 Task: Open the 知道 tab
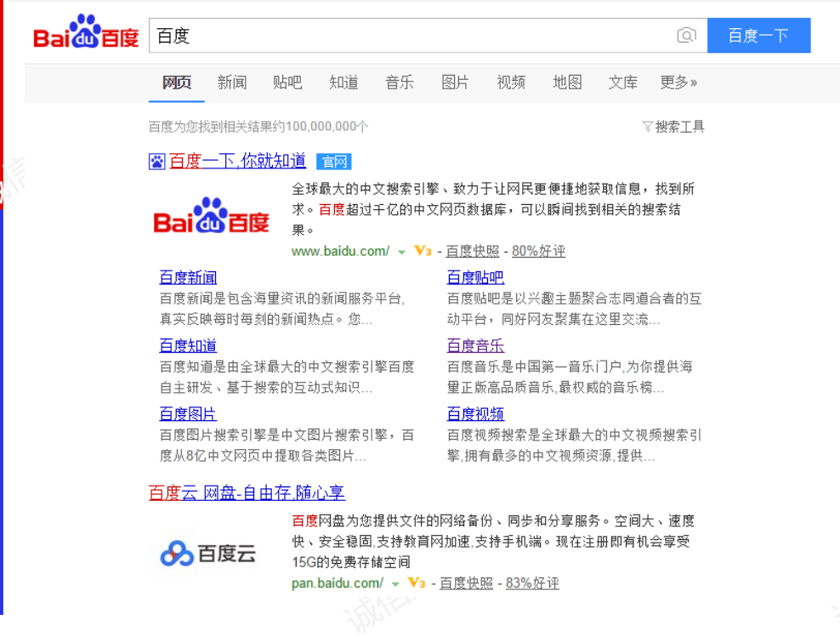point(343,82)
